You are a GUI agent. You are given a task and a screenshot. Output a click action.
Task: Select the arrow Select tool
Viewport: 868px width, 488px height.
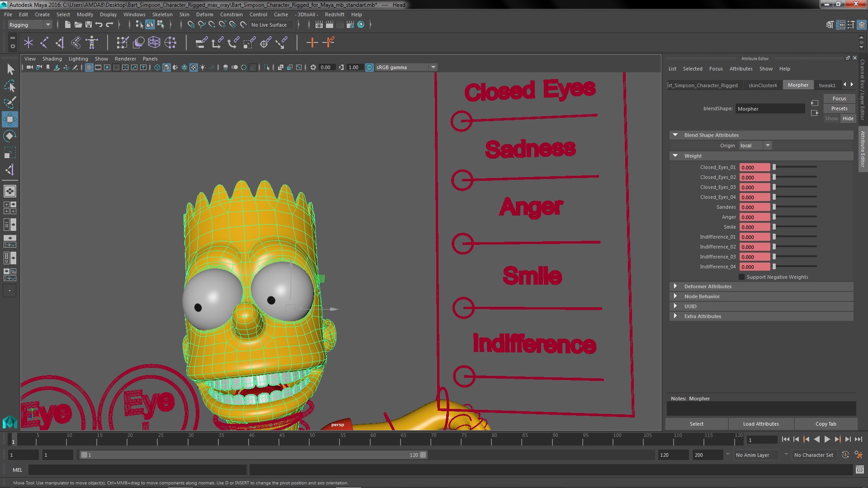coord(10,69)
